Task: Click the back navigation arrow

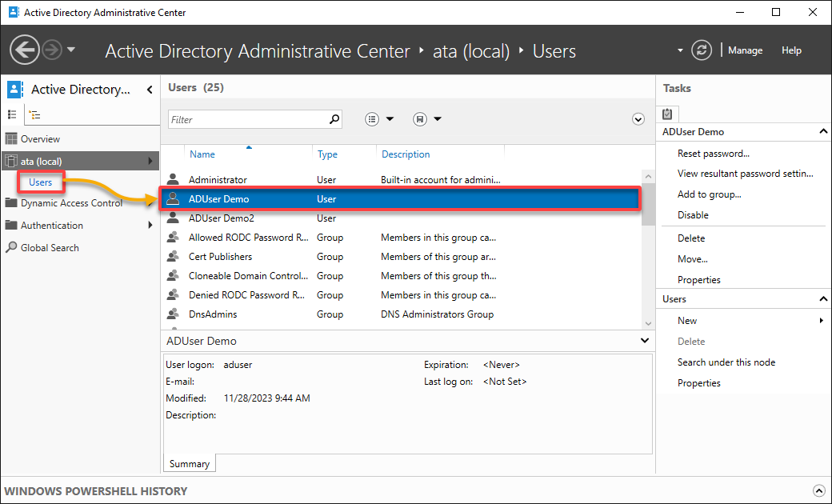Action: pos(24,50)
